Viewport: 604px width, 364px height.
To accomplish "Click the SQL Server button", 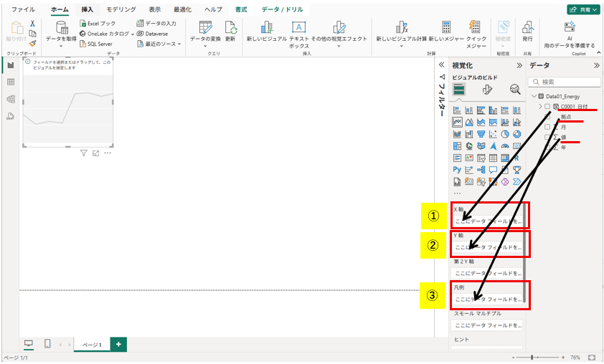I will [96, 44].
